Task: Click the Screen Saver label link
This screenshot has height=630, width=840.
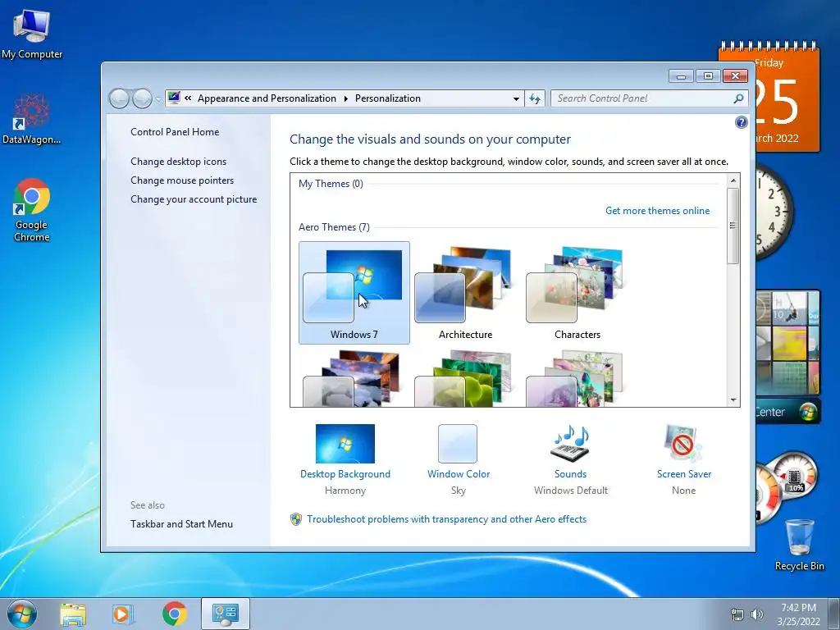Action: point(684,474)
